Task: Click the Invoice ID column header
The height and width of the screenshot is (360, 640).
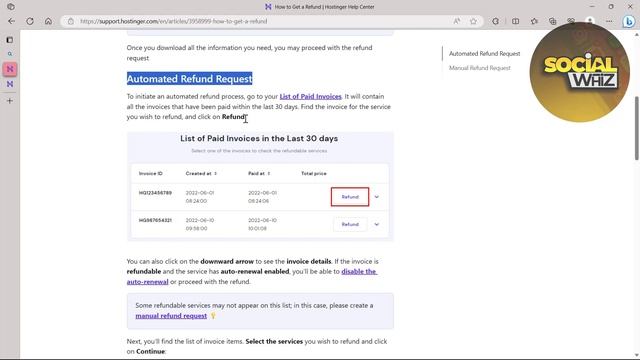Action: point(151,173)
